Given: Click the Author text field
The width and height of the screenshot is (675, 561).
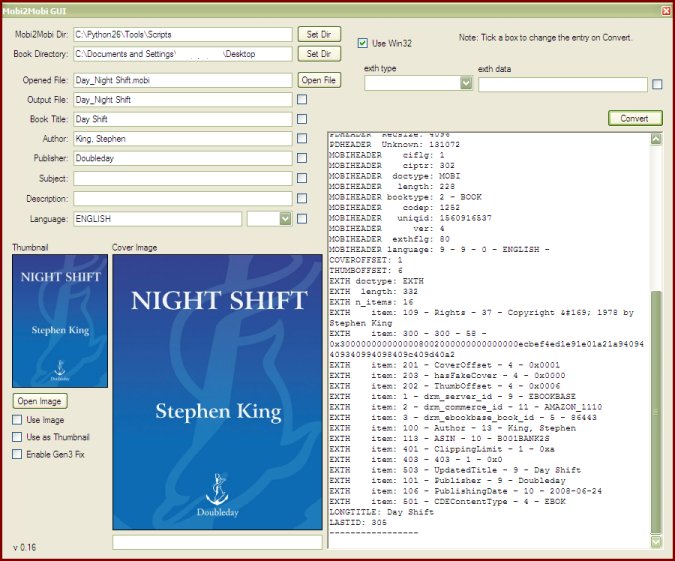Looking at the screenshot, I should point(183,138).
